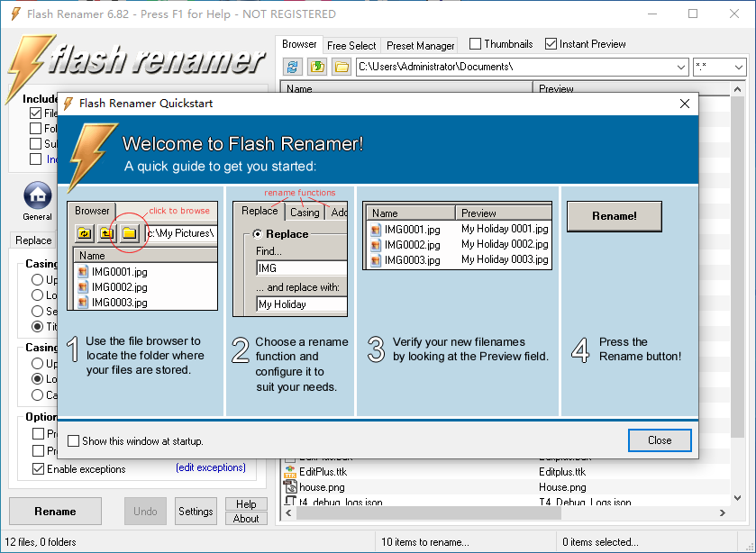Viewport: 756px width, 553px height.
Task: Click the go up one folder icon
Action: [317, 67]
